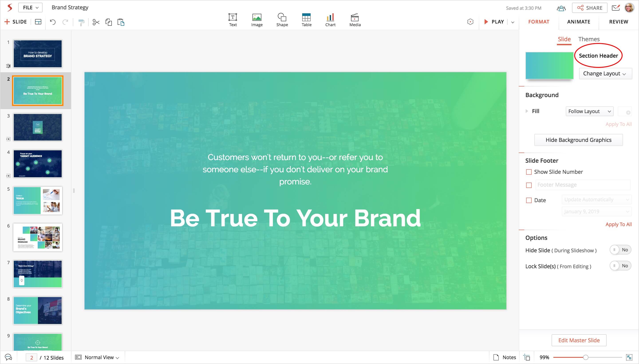
Task: Click the Edit Master Slide button
Action: [579, 340]
